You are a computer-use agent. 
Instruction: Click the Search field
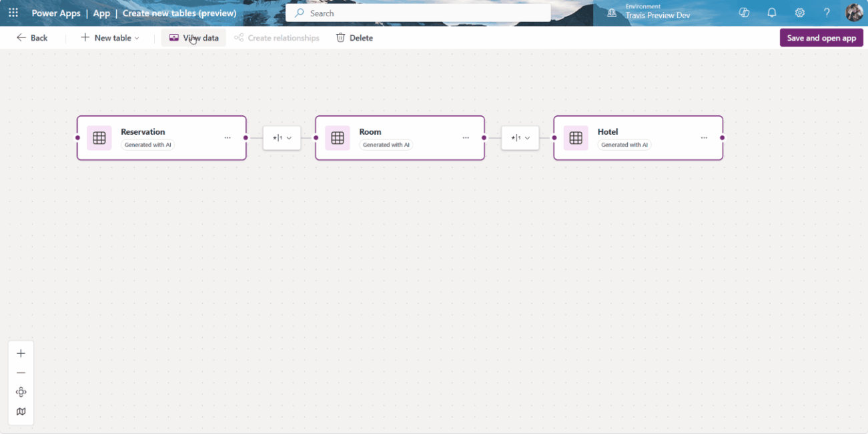tap(418, 13)
